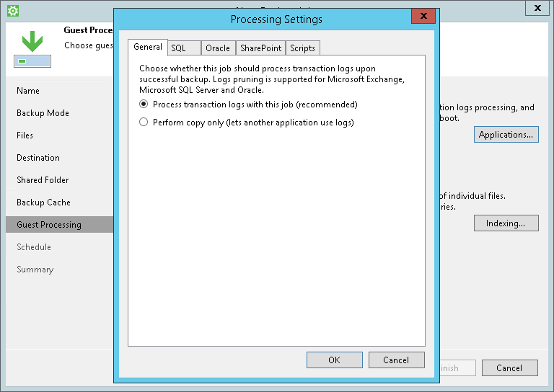The image size is (554, 392).
Task: Close the background wizard window
Action: [537, 8]
